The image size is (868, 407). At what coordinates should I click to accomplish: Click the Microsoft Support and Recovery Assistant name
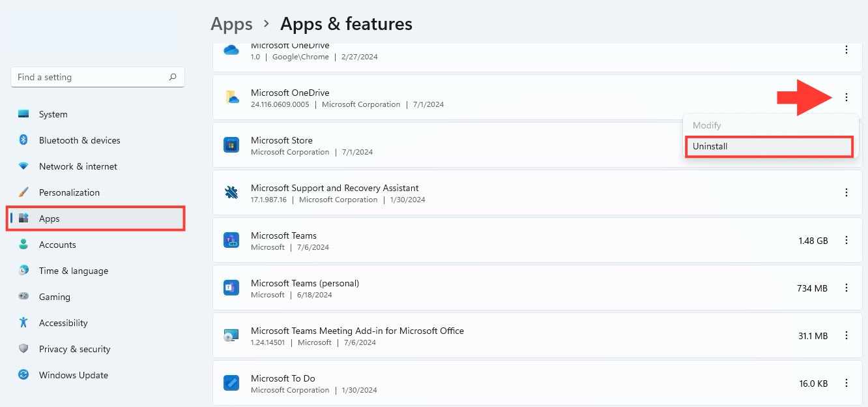tap(335, 188)
